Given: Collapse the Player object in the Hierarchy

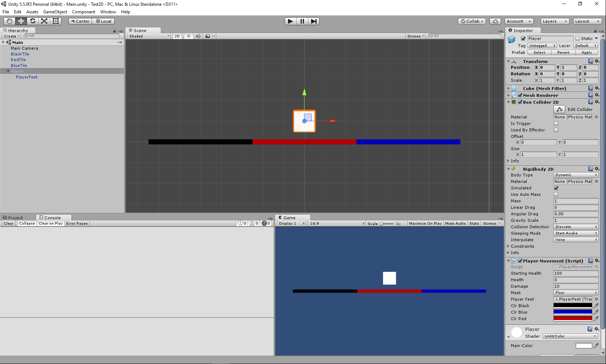Looking at the screenshot, I should pyautogui.click(x=8, y=71).
